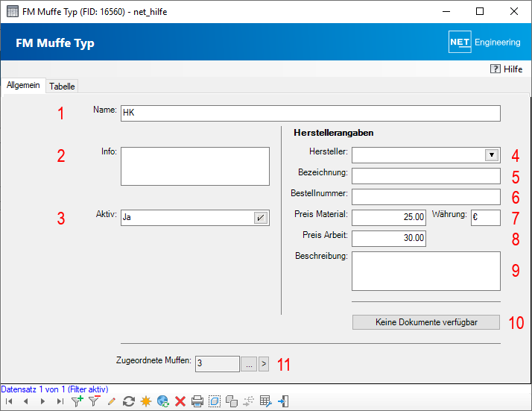Open table settings wrench icon

point(266,401)
